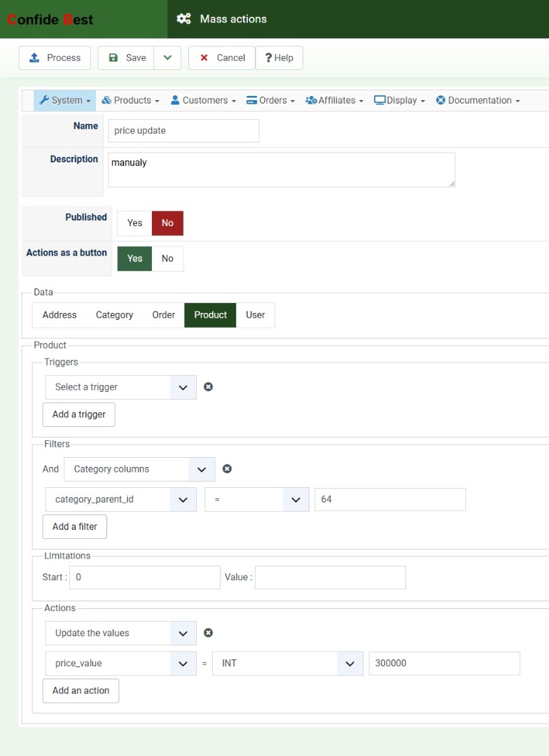Delete the Category columns filter via X icon
This screenshot has width=549, height=756.
(227, 468)
